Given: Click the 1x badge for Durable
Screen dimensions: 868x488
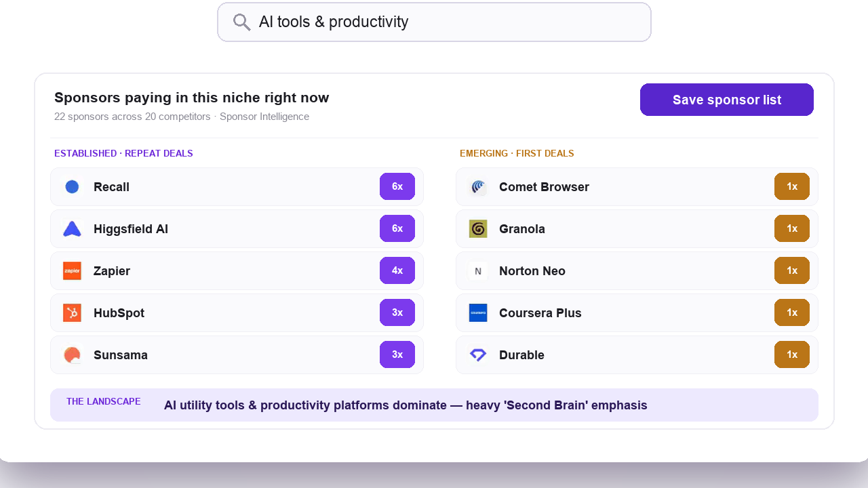Looking at the screenshot, I should tap(792, 354).
